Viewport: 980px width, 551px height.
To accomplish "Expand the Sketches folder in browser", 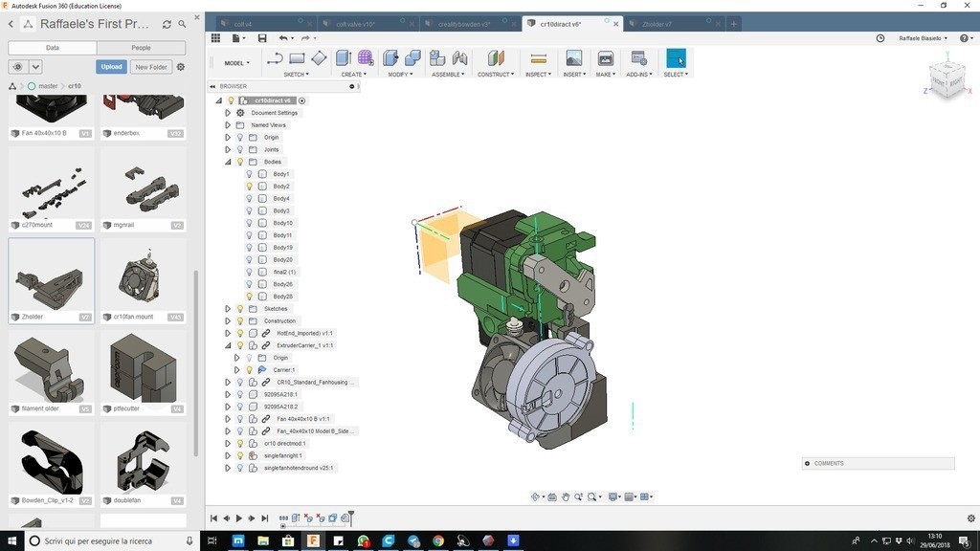I will click(x=228, y=309).
